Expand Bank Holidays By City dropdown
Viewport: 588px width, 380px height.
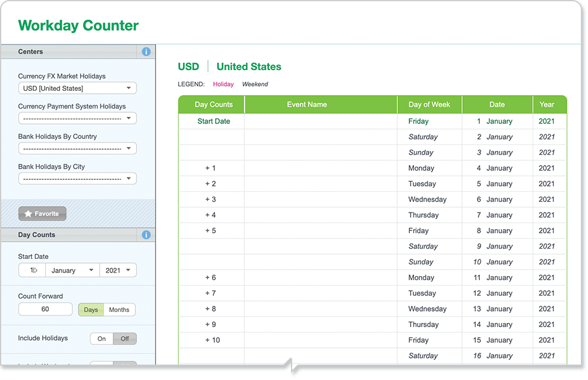[77, 178]
